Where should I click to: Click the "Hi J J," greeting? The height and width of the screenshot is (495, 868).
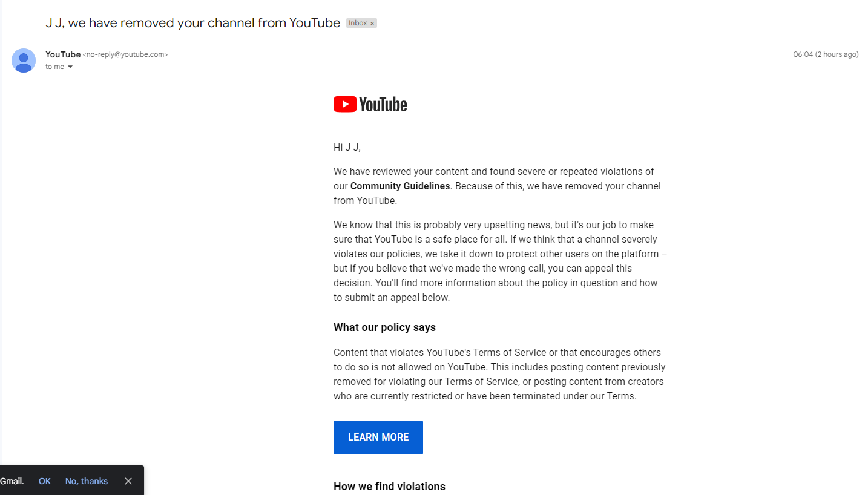[347, 147]
